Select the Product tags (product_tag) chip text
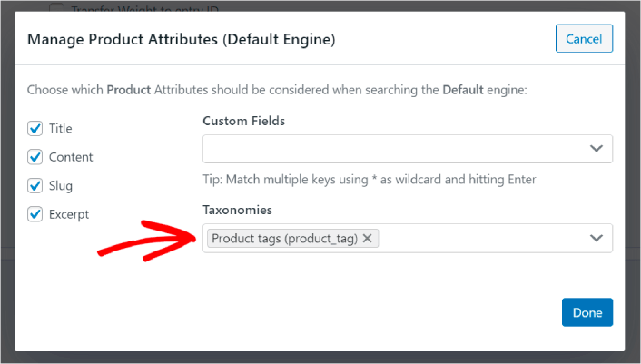Viewport: 641px width, 364px height. [x=284, y=238]
